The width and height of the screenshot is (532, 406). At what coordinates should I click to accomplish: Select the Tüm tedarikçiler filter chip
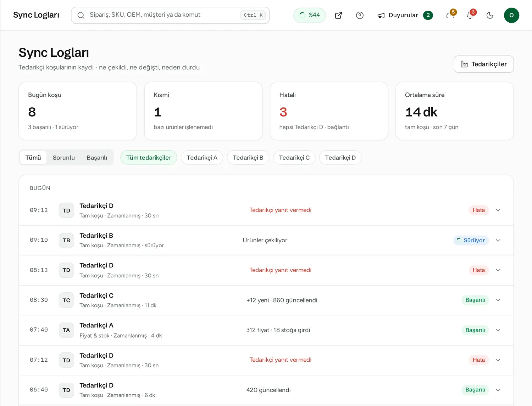(x=149, y=158)
